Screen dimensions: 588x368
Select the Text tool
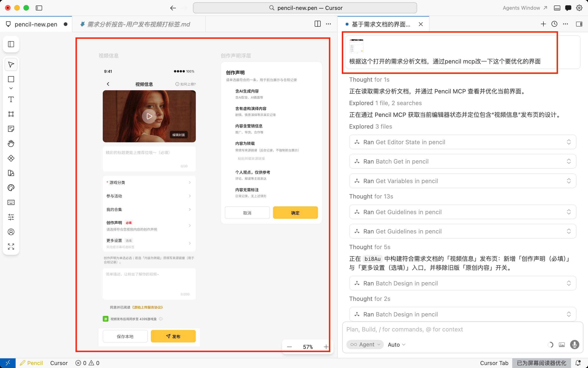(11, 99)
